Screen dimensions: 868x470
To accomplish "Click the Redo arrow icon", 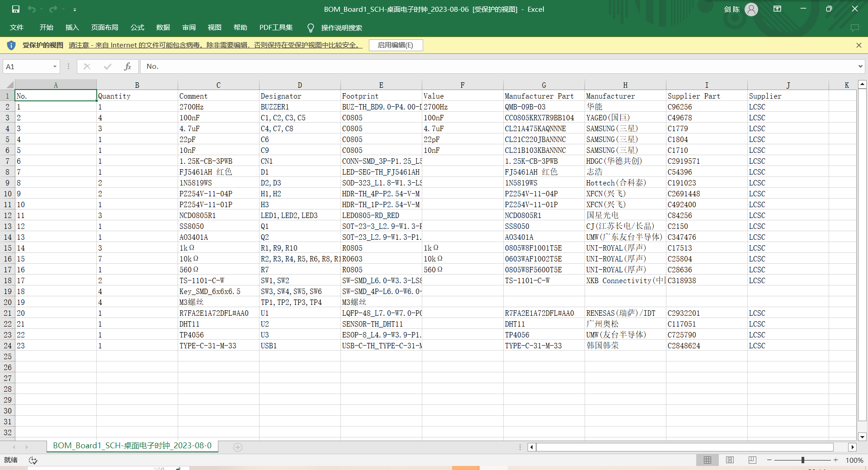I will pyautogui.click(x=53, y=9).
